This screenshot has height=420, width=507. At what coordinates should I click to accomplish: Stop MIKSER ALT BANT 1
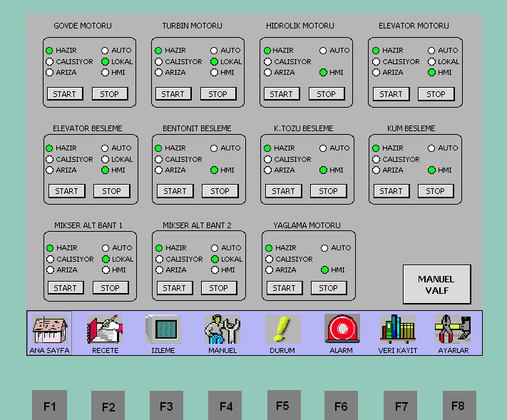pyautogui.click(x=111, y=287)
